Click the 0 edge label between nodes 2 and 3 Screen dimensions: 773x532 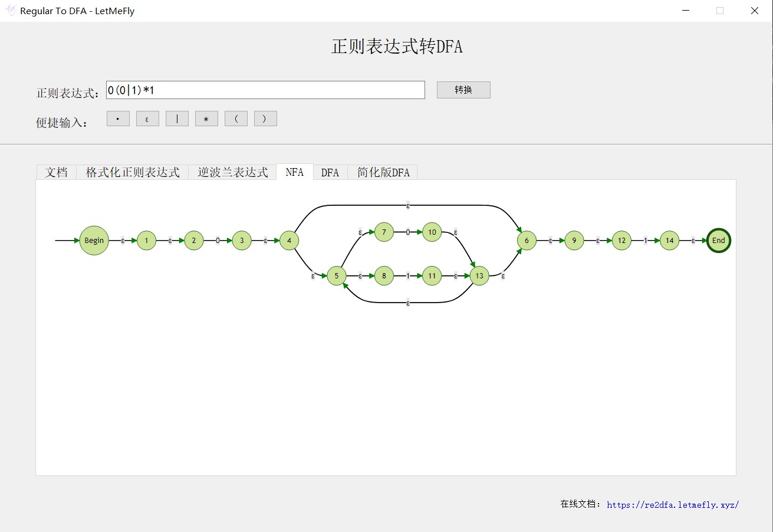coord(218,241)
